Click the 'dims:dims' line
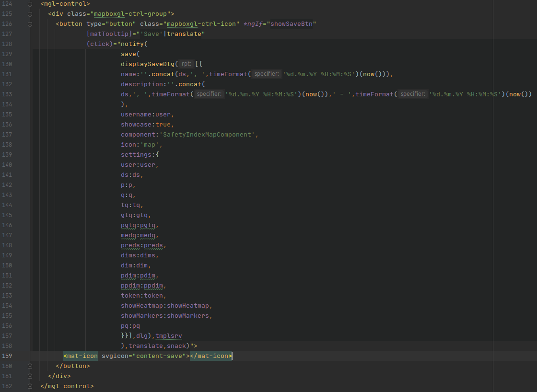537x392 pixels. pos(140,255)
